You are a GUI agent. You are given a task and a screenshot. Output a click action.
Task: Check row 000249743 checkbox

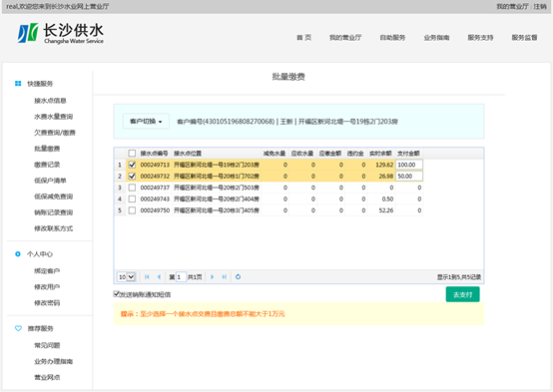point(132,198)
